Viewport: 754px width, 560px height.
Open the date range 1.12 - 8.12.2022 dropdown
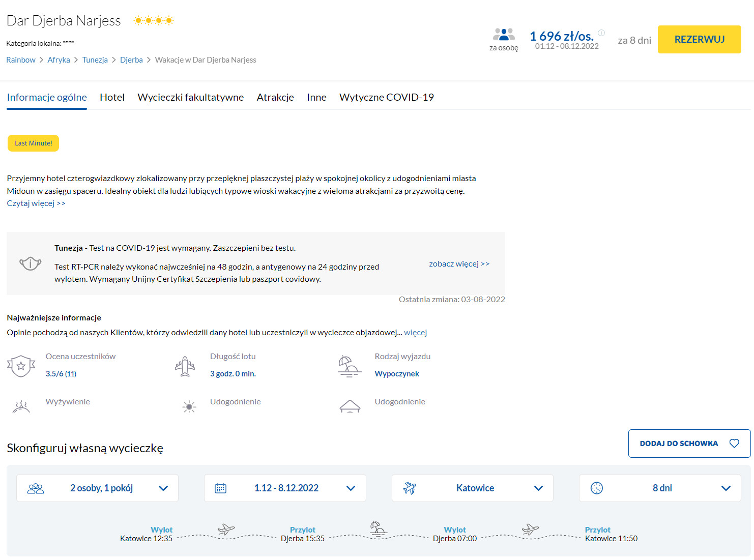pyautogui.click(x=285, y=488)
